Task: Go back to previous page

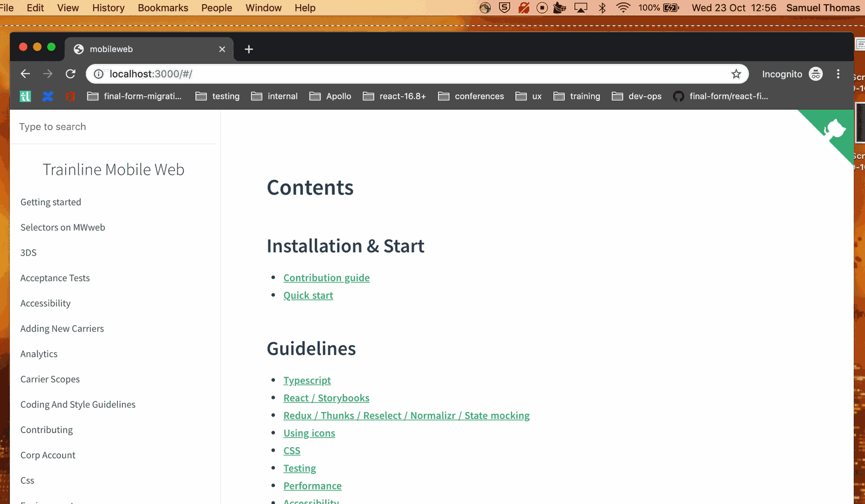Action: click(x=25, y=74)
